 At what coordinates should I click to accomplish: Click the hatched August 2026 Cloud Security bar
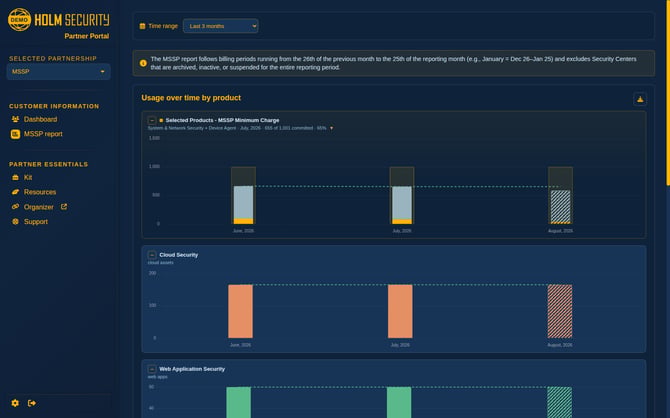(560, 311)
